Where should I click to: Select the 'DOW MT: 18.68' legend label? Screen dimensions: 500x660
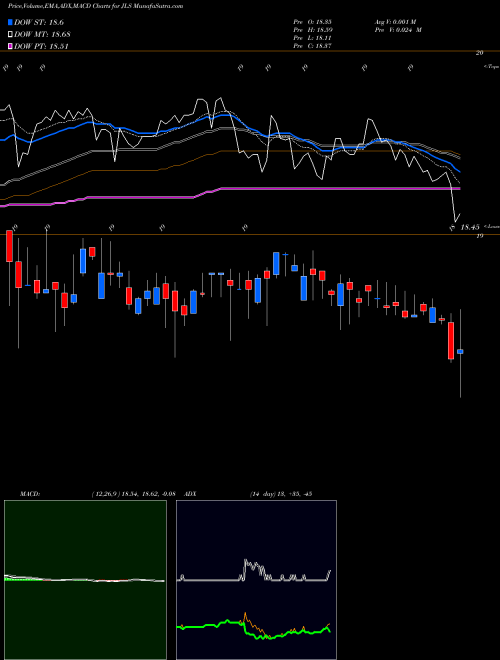(x=42, y=34)
